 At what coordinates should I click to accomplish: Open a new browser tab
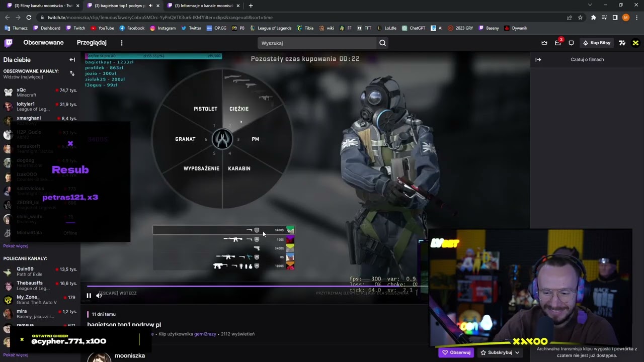251,6
